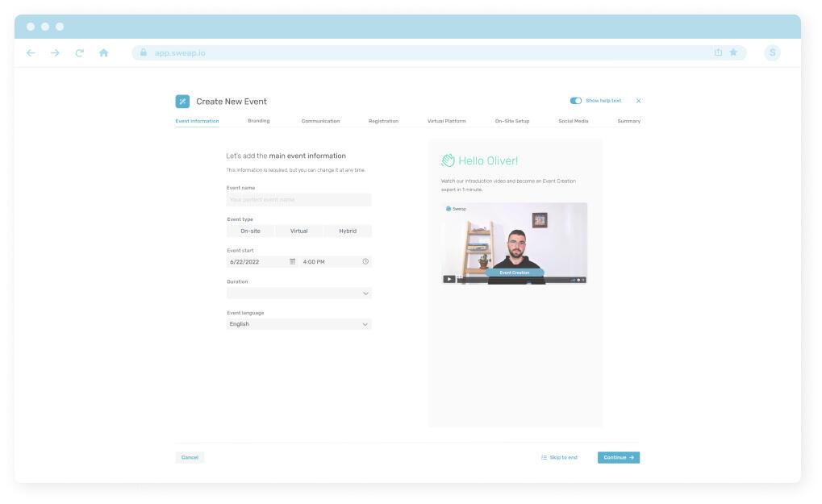Open the S profile avatar
The width and height of the screenshot is (822, 504).
click(x=772, y=53)
